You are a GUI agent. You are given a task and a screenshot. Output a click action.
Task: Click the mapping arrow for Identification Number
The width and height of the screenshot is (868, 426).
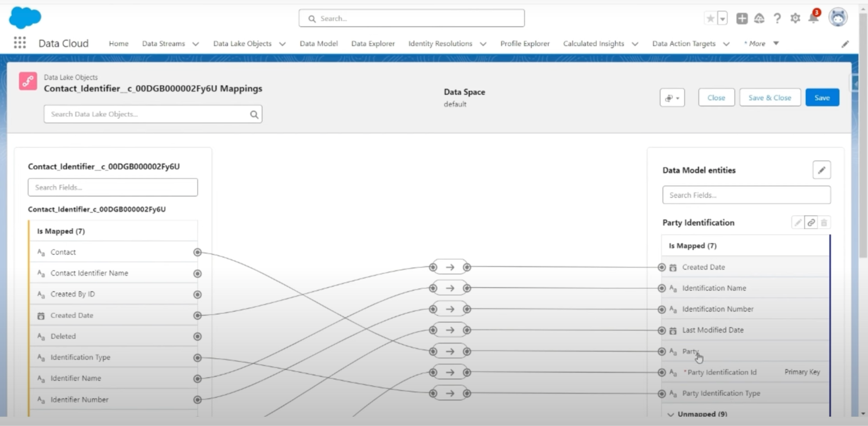tap(450, 309)
